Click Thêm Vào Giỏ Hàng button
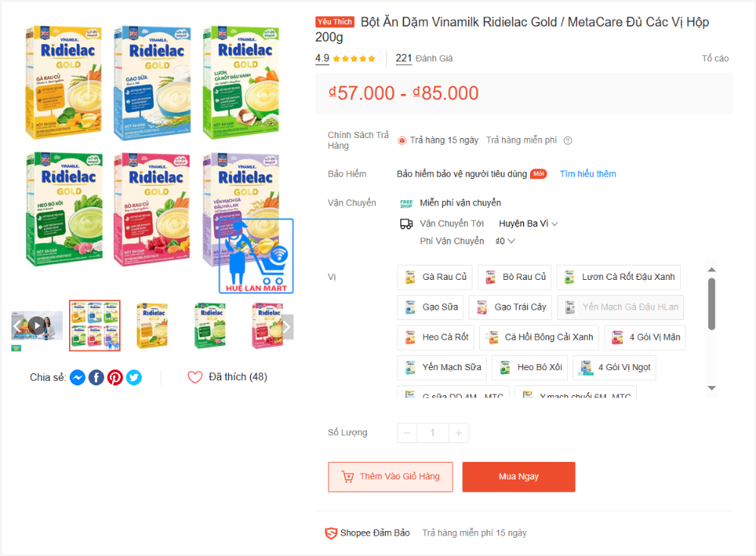Screen dimensions: 756x556 coord(391,477)
